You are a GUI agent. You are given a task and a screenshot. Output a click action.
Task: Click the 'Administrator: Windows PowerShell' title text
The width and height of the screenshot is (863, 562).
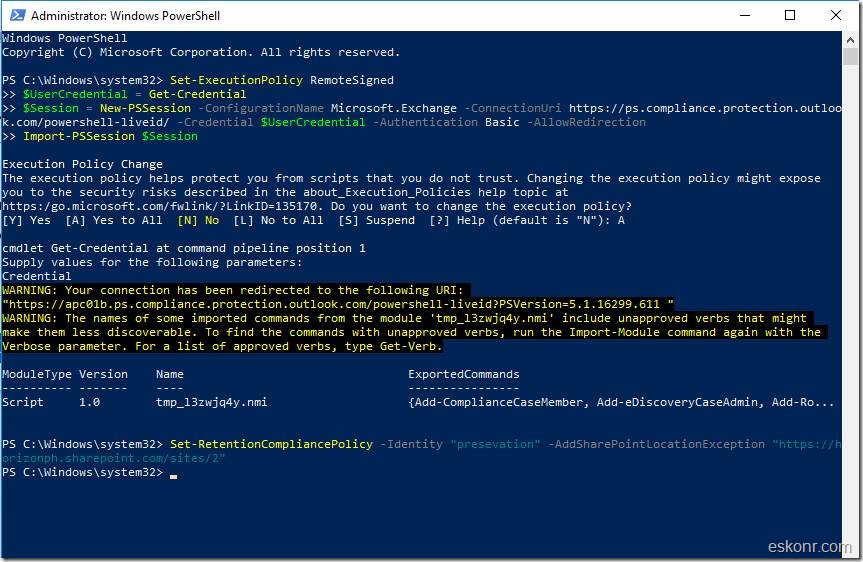click(x=125, y=15)
